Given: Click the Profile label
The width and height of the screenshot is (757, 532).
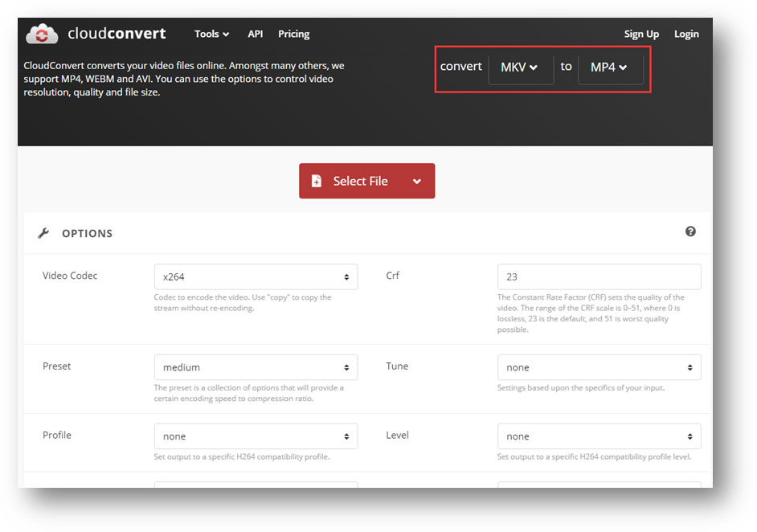Looking at the screenshot, I should click(57, 435).
